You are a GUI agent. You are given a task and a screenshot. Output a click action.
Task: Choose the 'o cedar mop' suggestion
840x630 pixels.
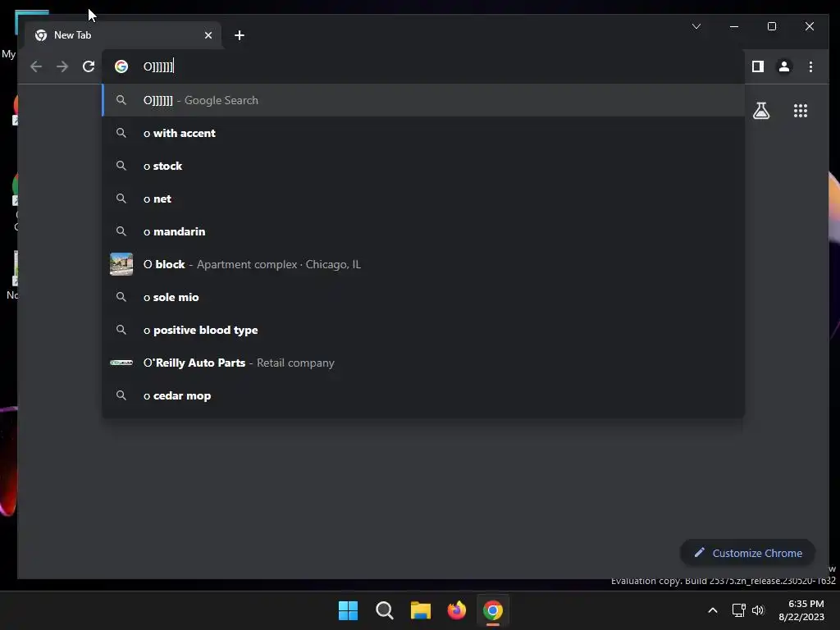(x=423, y=395)
